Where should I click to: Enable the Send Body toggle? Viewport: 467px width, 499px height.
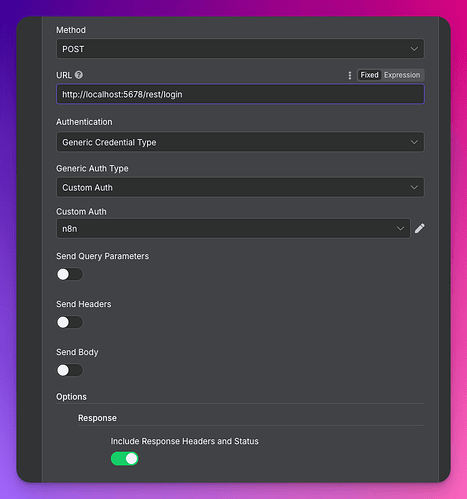pyautogui.click(x=70, y=370)
